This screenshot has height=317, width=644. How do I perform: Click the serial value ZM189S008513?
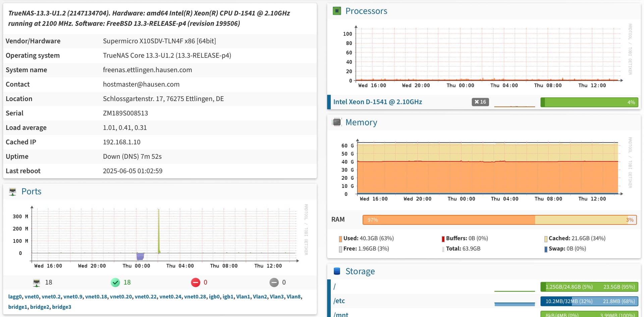125,113
